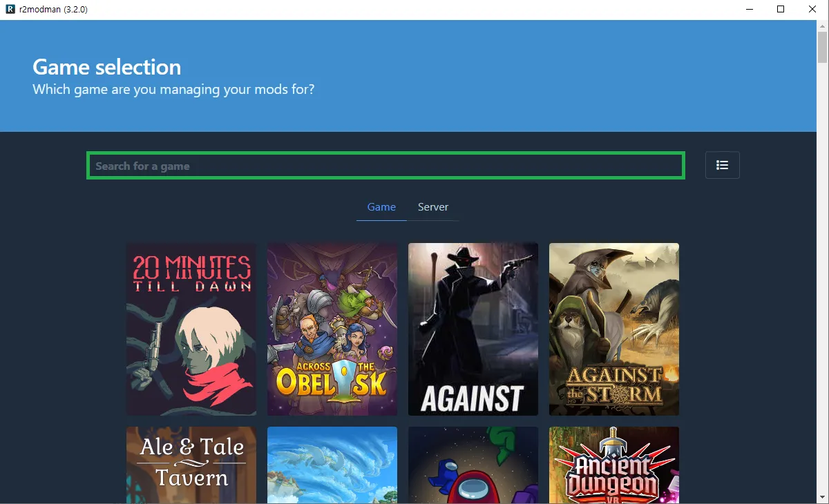Select the Across the Obelisk game
Screen dimensions: 829x504
[x=332, y=329]
